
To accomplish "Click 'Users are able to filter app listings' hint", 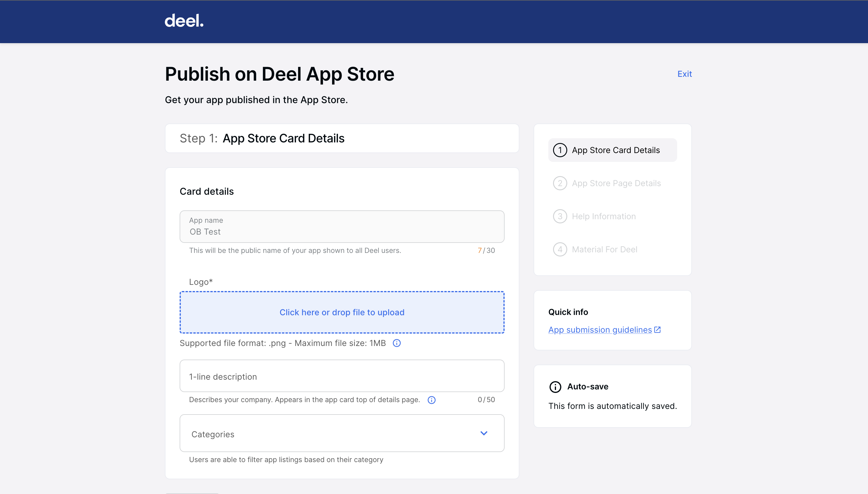I will (286, 460).
